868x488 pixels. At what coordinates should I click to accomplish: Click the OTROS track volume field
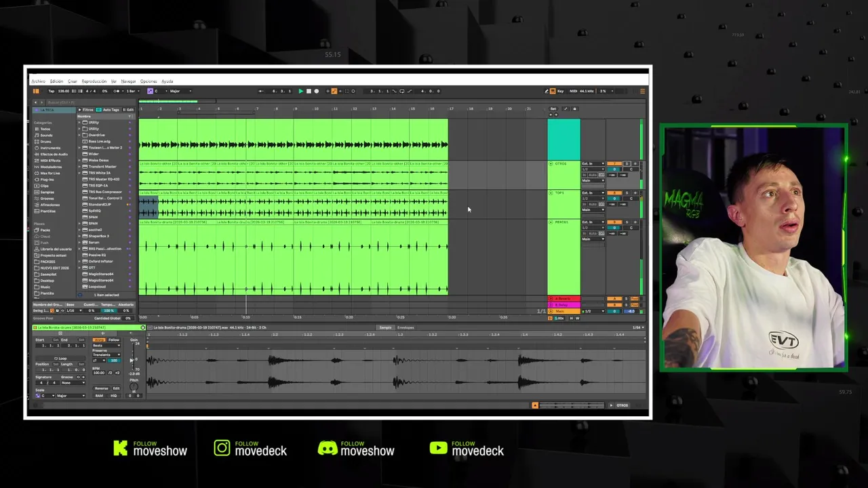click(x=614, y=169)
